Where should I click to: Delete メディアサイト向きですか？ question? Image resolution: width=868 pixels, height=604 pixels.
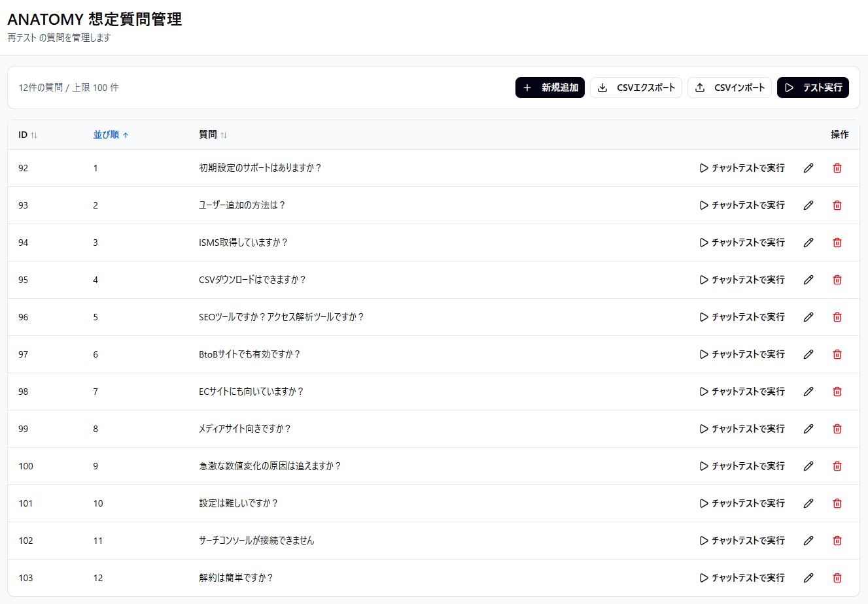click(837, 429)
